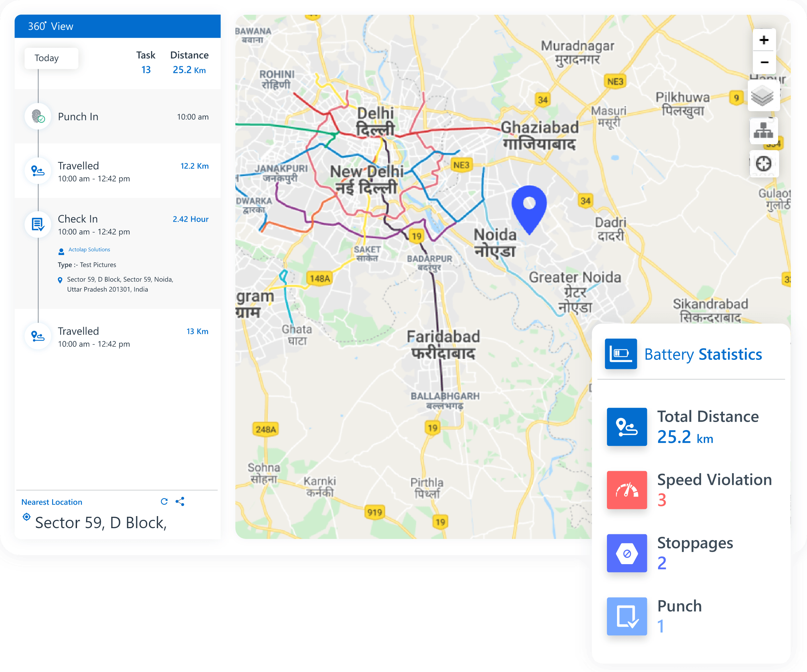Expand the Travelled 12.2 Km entry
Image resolution: width=807 pixels, height=672 pixels.
pos(78,166)
